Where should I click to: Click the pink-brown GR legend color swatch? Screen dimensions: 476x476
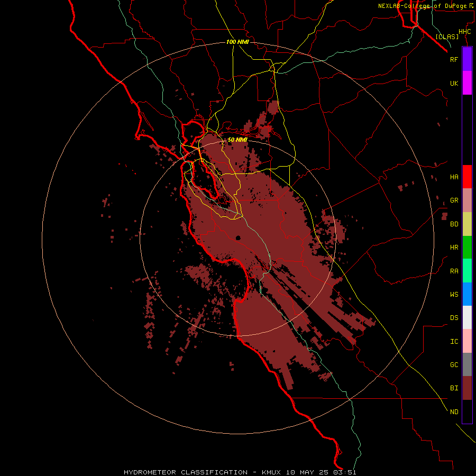pos(467,200)
